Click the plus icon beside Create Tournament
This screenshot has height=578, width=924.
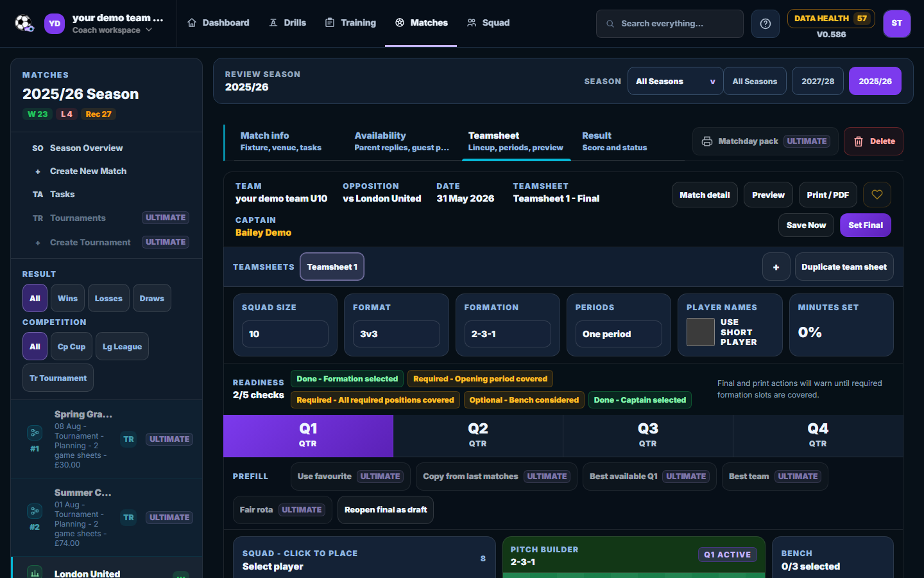(38, 243)
